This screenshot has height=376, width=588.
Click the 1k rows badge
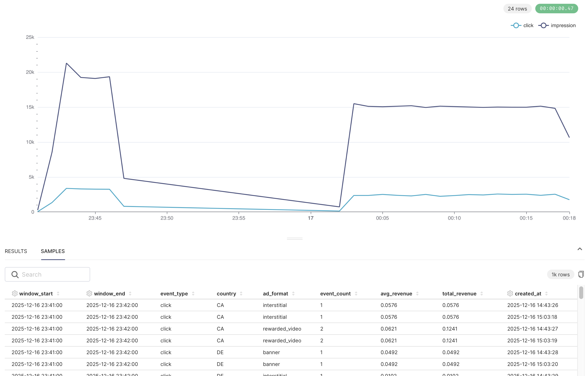coord(560,274)
